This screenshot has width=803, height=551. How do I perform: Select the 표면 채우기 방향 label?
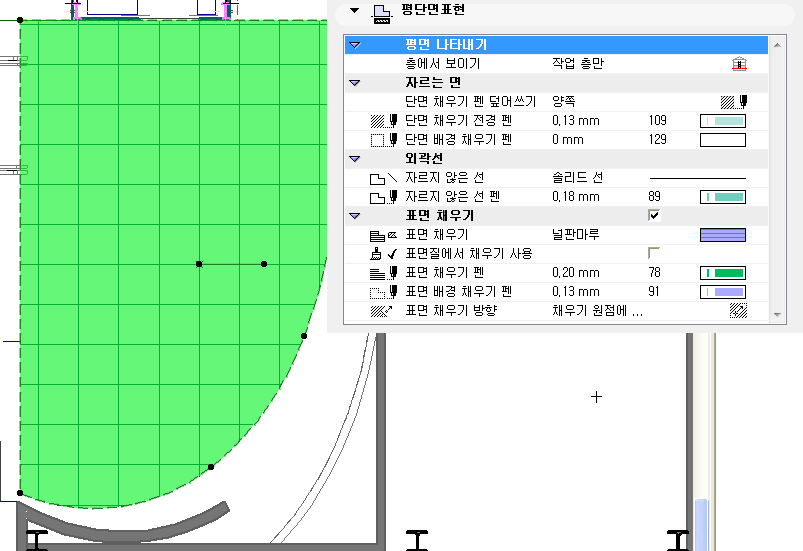click(451, 311)
